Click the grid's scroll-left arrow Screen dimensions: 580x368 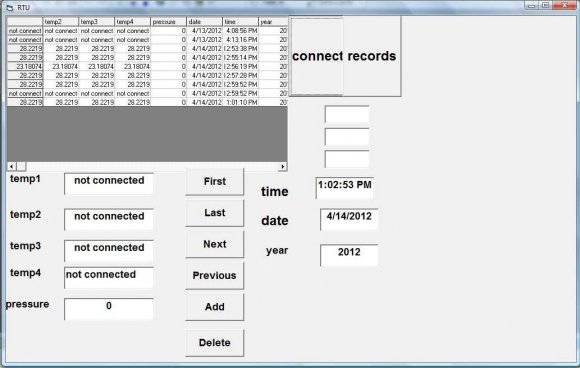click(11, 166)
